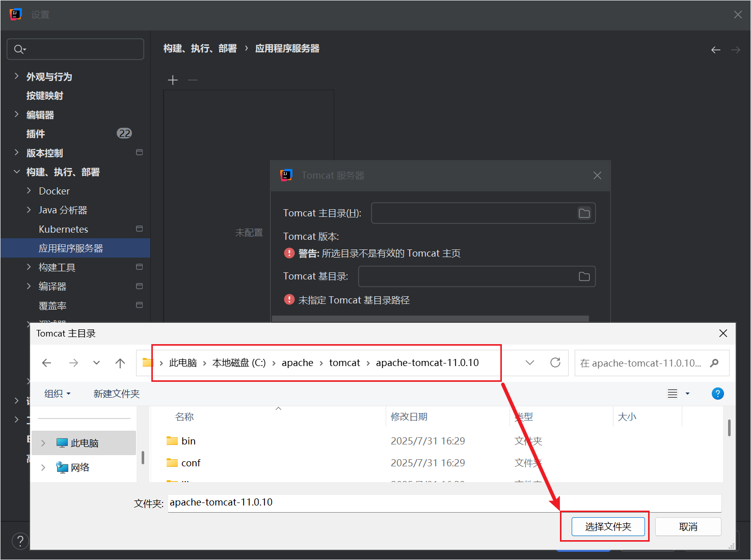Click the Settings forward arrow
This screenshot has width=751, height=560.
point(736,50)
